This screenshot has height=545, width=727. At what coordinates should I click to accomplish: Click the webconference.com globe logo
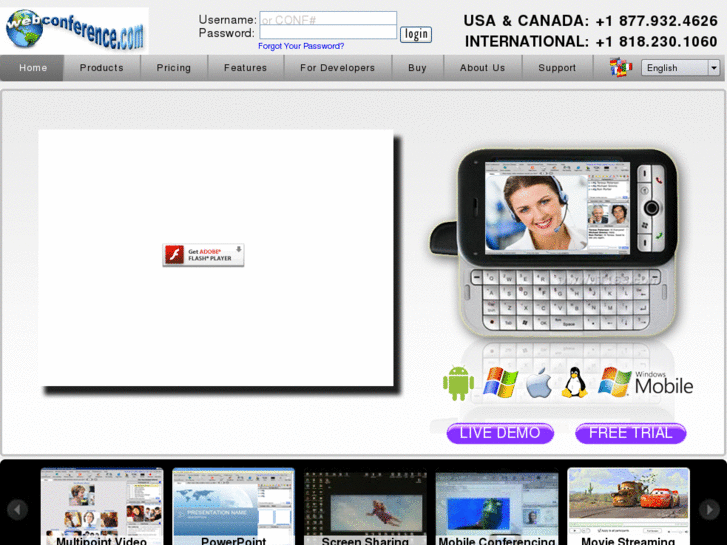74,31
